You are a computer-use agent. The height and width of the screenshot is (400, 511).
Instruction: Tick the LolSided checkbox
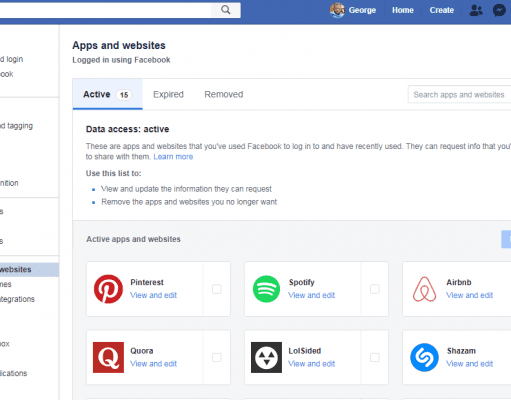(375, 357)
